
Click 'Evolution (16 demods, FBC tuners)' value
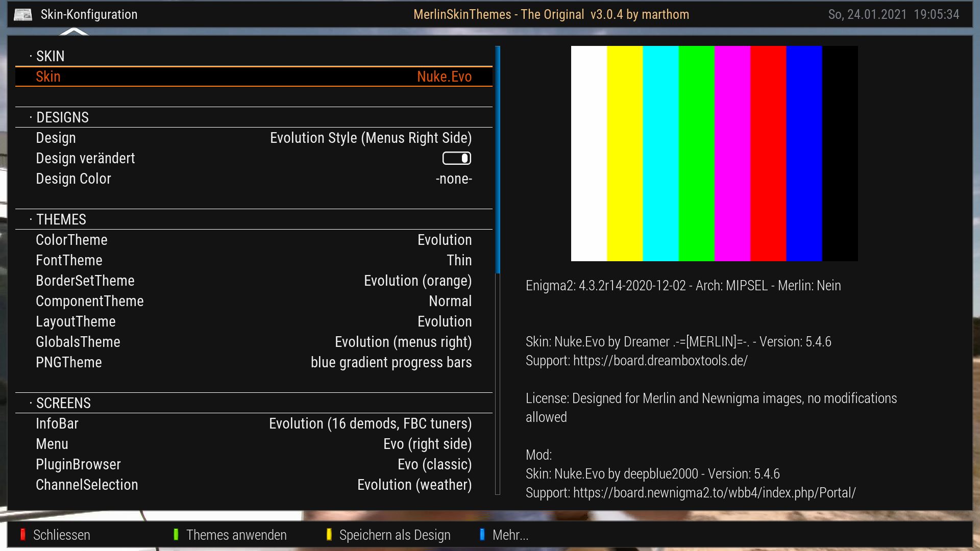370,423
